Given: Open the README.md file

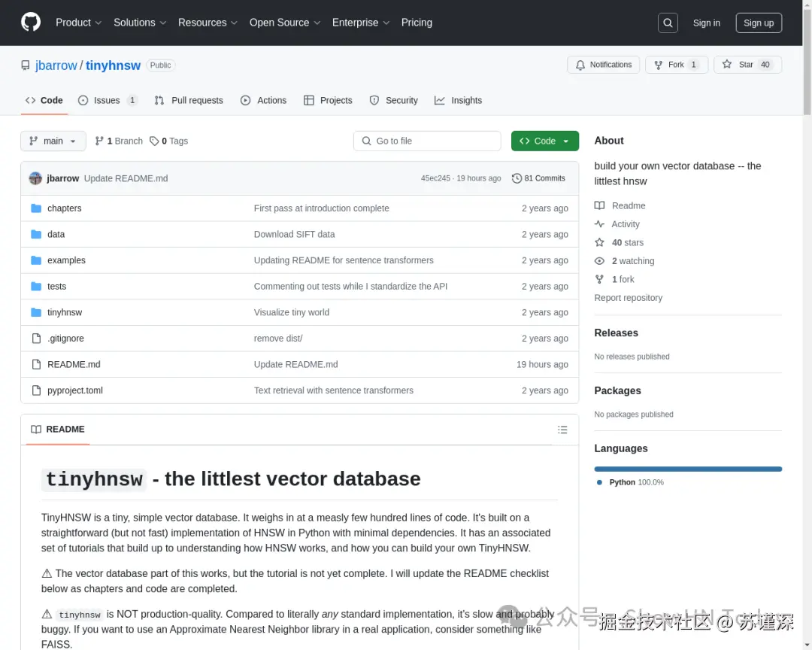Looking at the screenshot, I should coord(74,364).
